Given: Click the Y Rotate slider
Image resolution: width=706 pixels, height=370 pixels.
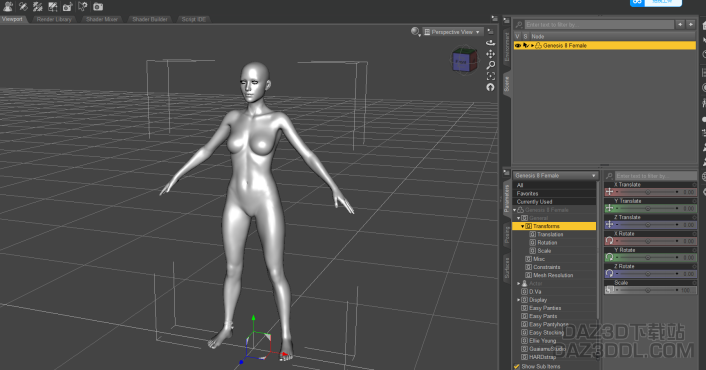Looking at the screenshot, I should tap(647, 257).
